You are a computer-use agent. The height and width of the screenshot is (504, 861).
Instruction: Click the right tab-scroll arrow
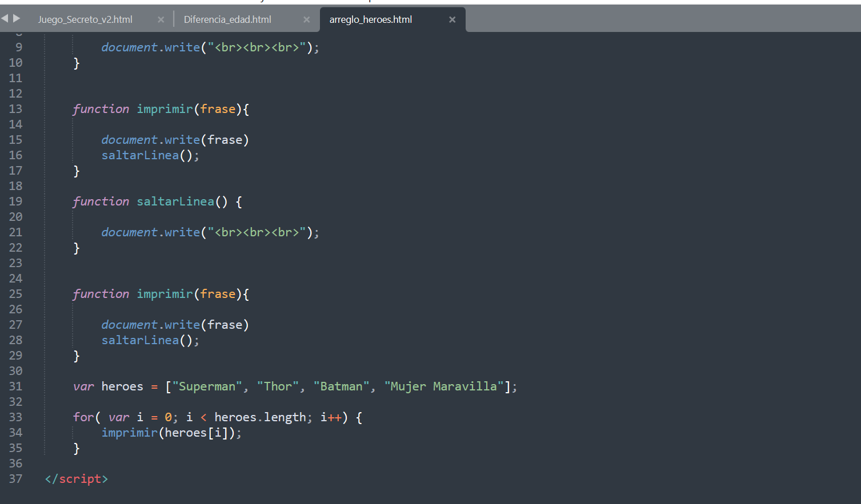[x=17, y=18]
